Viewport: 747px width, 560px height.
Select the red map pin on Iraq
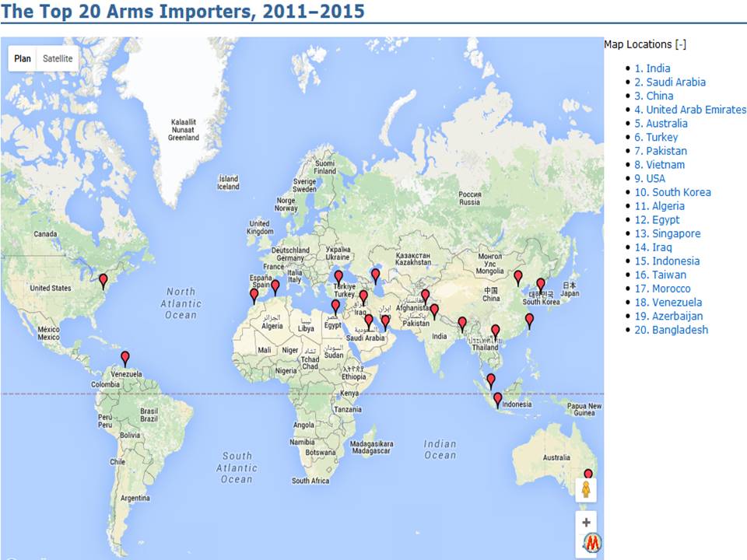tap(363, 297)
